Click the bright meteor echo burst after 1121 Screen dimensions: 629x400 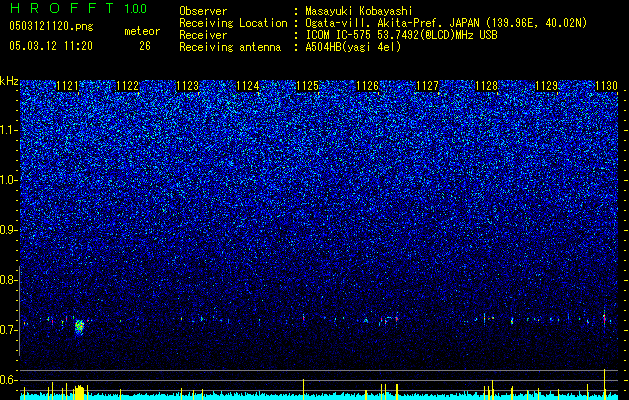click(79, 327)
